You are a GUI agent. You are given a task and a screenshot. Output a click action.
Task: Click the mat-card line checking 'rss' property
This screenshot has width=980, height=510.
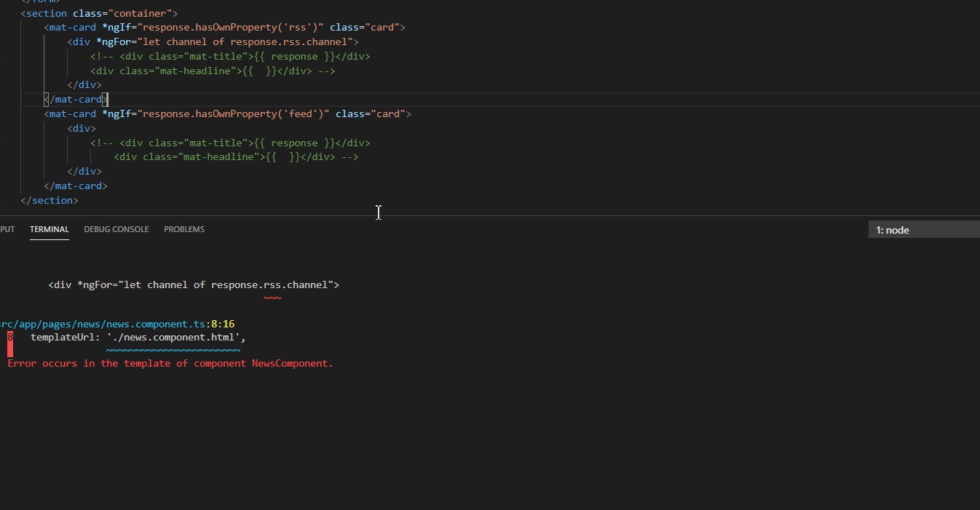click(x=224, y=28)
